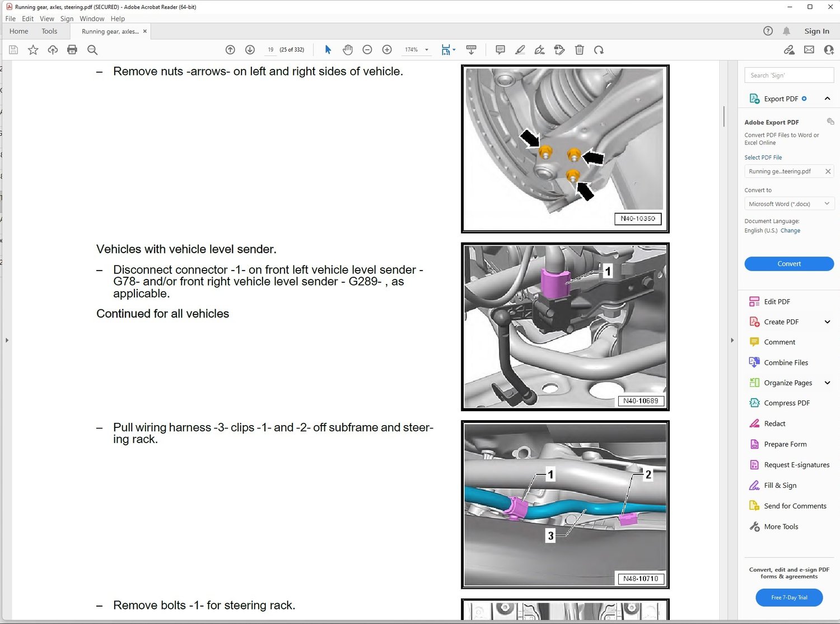
Task: Rotate the page with the rotate icon
Action: (599, 50)
